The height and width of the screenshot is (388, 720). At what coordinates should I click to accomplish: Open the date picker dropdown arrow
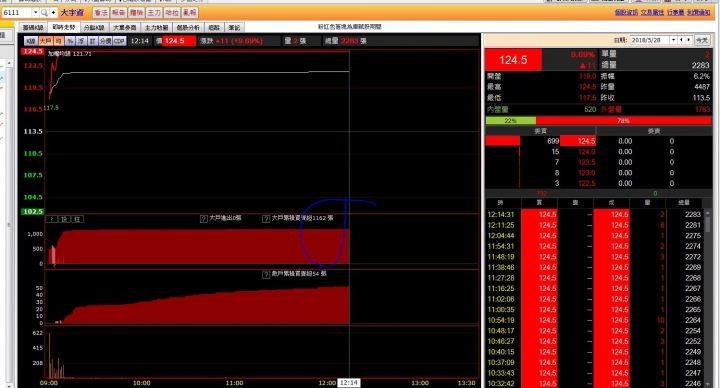click(674, 40)
